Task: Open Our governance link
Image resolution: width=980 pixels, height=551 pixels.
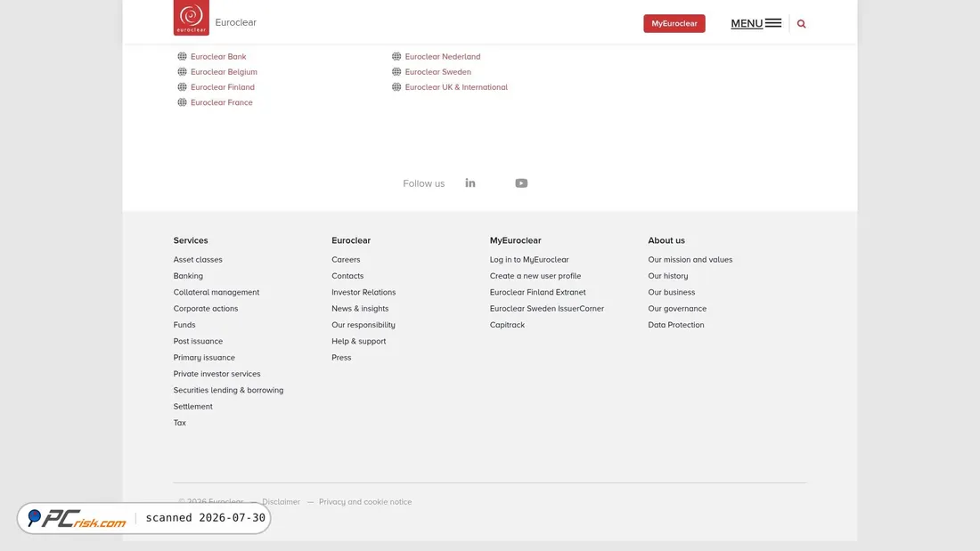Action: click(x=677, y=309)
